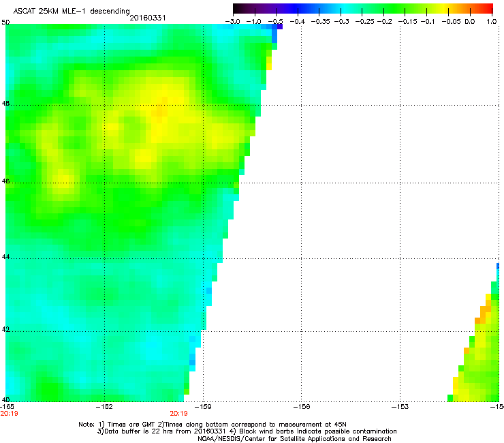Click the 'Data buffer is 22 hrs' note
The width and height of the screenshot is (504, 443).
(247, 431)
